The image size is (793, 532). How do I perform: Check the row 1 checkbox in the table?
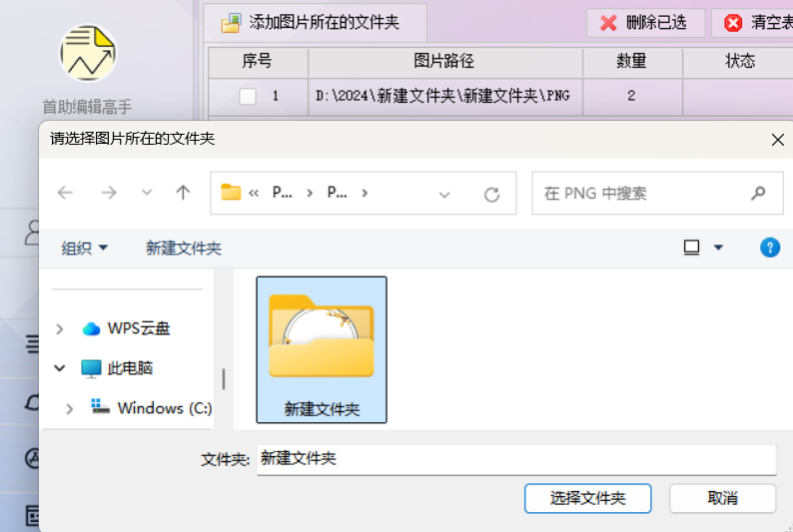tap(248, 96)
